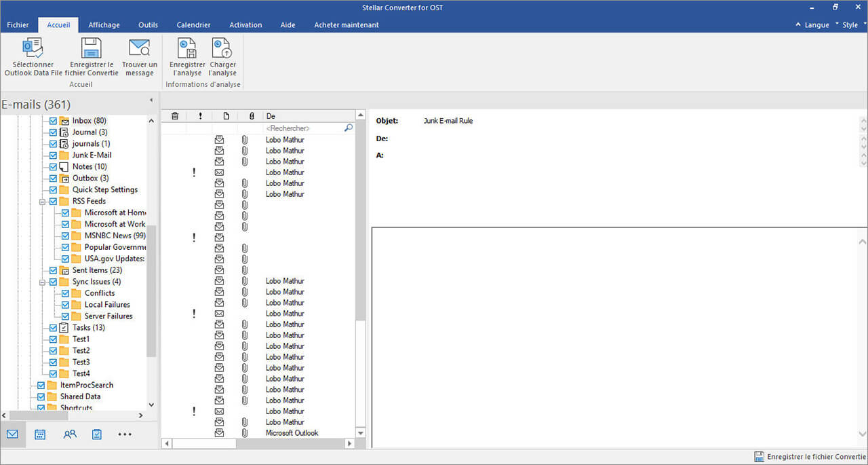Viewport: 868px width, 465px height.
Task: Click Enregistrer le fichier Convertie ribbon icon
Action: [x=91, y=48]
